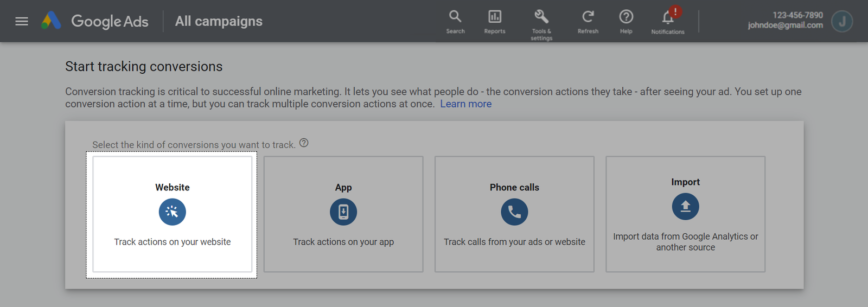Click the Import upload arrow icon

[x=685, y=207]
